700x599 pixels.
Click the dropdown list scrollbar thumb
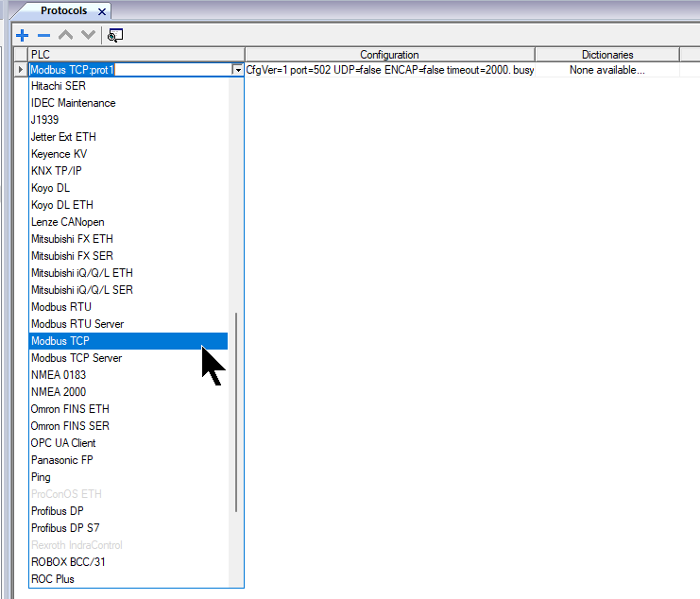pos(236,413)
